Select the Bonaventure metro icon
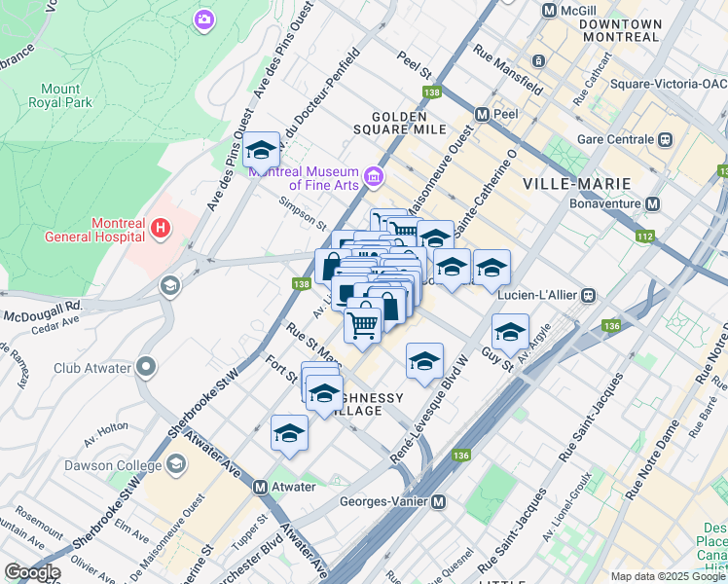 pos(653,203)
